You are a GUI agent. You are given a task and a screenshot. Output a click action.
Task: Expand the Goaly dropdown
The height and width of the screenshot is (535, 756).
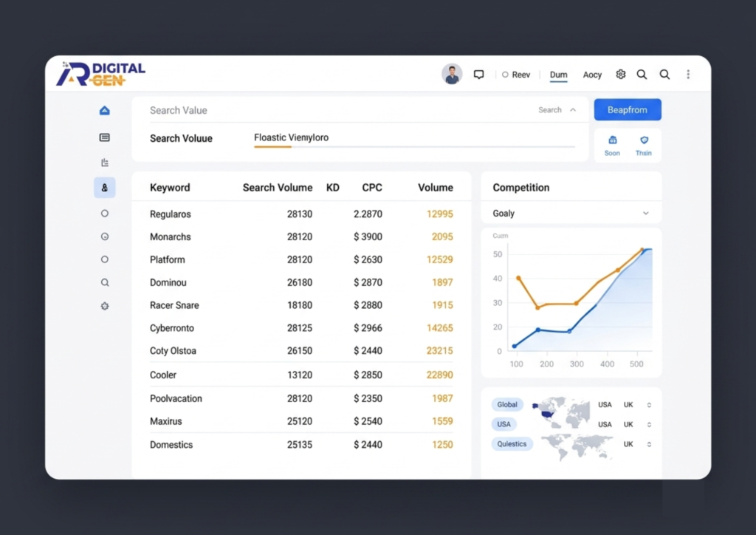[x=571, y=214]
